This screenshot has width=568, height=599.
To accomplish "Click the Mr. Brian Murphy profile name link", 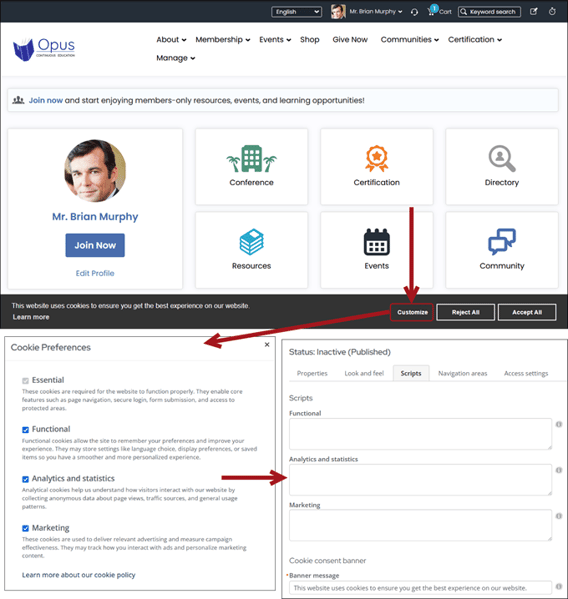I will pyautogui.click(x=95, y=217).
